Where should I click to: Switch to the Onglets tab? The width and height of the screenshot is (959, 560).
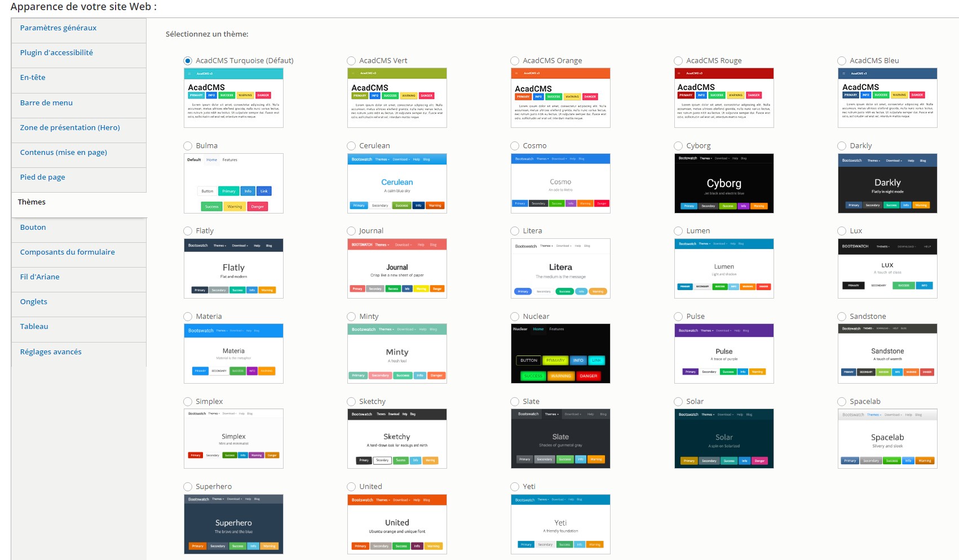(x=79, y=304)
